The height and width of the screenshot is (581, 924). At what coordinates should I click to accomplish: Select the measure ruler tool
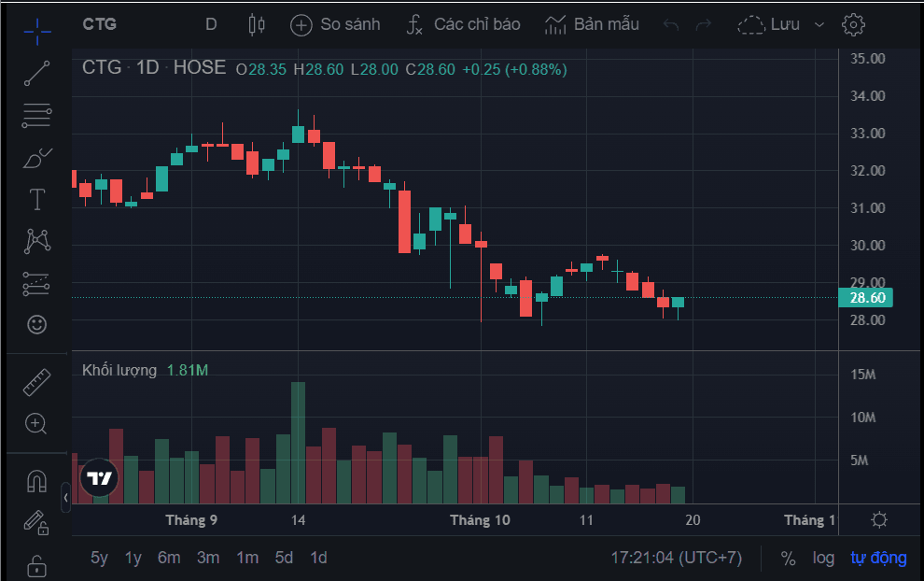click(x=36, y=381)
